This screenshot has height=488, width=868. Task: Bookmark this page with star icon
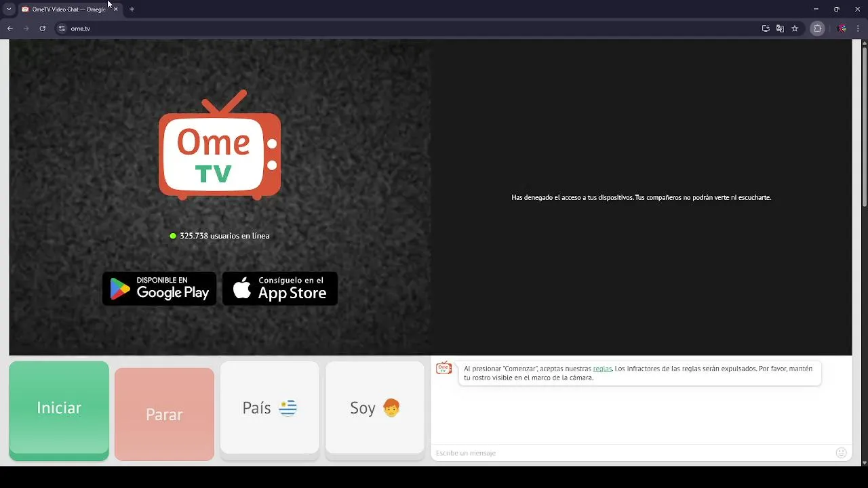click(795, 28)
